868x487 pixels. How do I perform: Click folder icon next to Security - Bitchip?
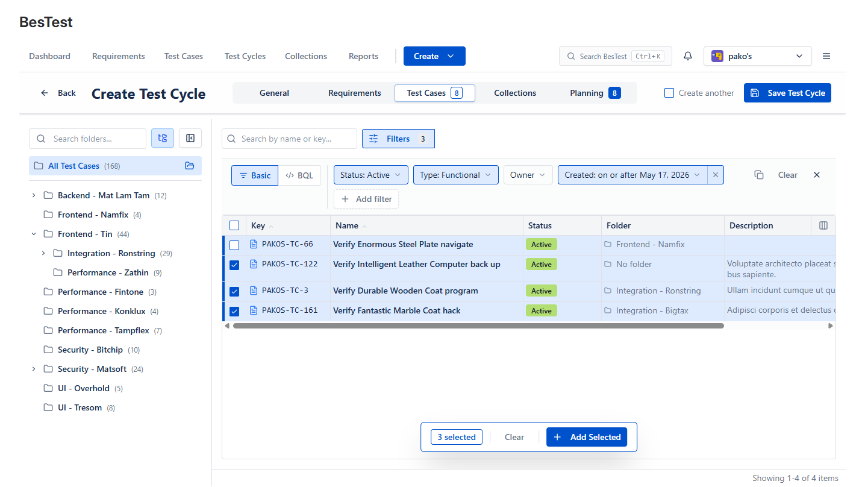(48, 350)
